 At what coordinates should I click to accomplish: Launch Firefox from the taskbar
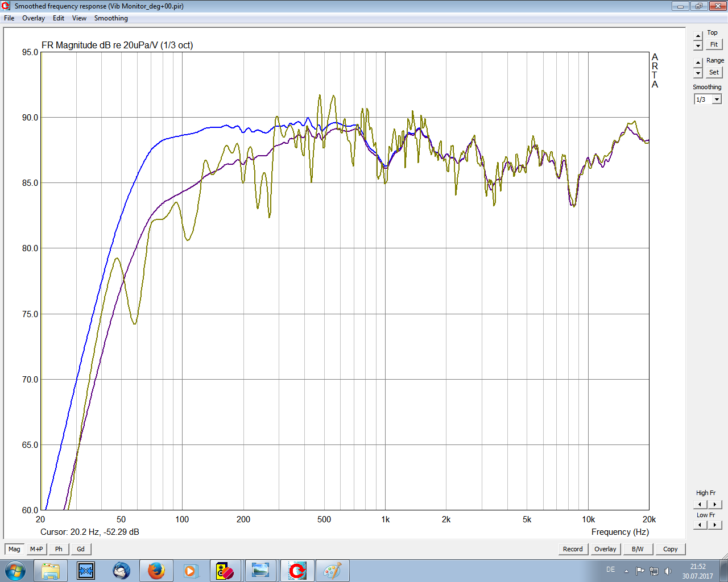tap(156, 571)
